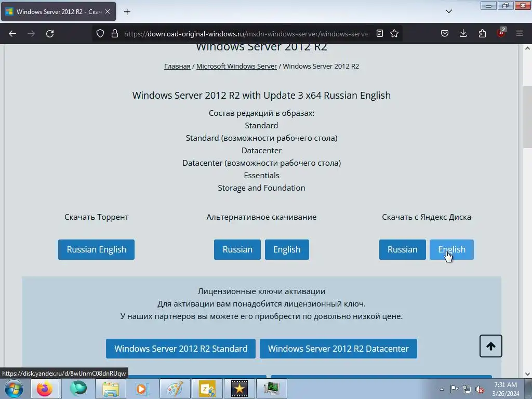
Task: Click the Show desktop strip
Action: pyautogui.click(x=528, y=389)
